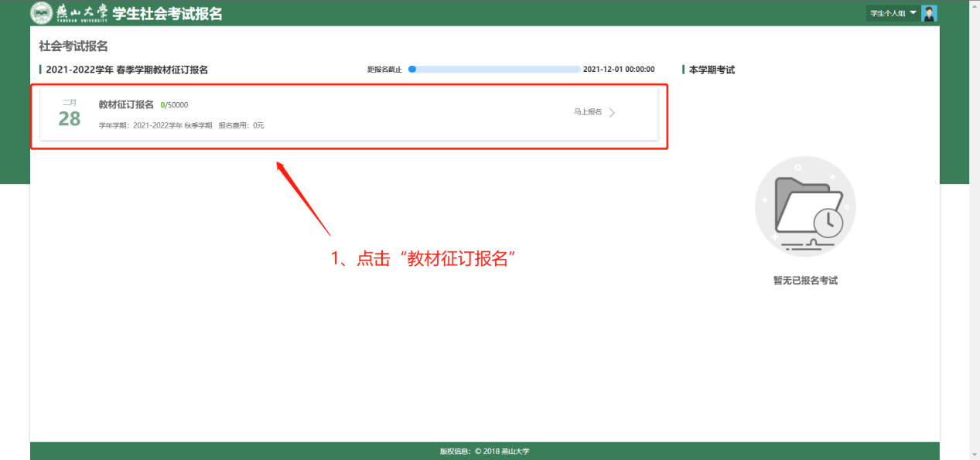Viewport: 980px width, 460px height.
Task: Click the empty folder with clock icon
Action: [805, 206]
